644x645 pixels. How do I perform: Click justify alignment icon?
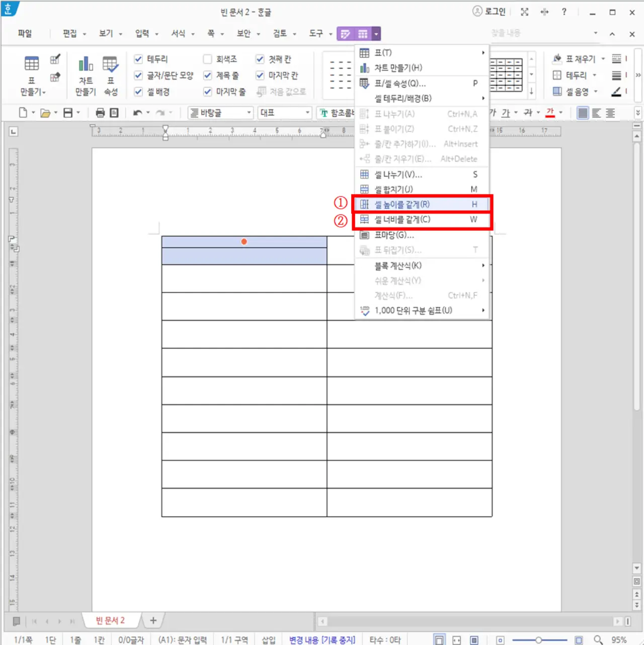(x=583, y=113)
